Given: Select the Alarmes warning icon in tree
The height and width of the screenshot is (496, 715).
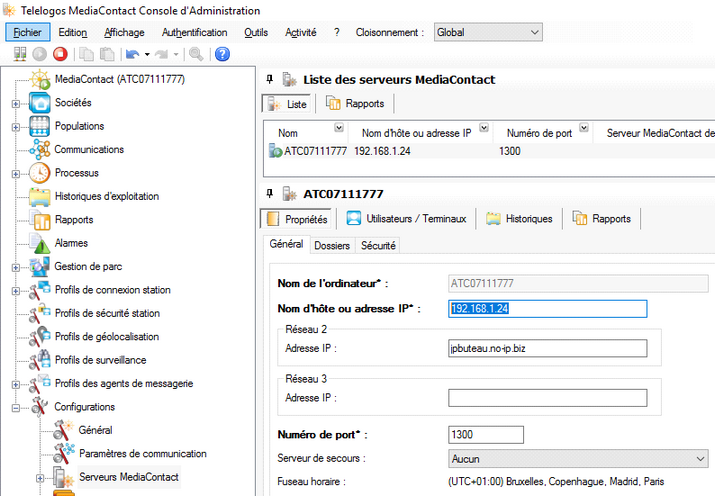Looking at the screenshot, I should 40,243.
